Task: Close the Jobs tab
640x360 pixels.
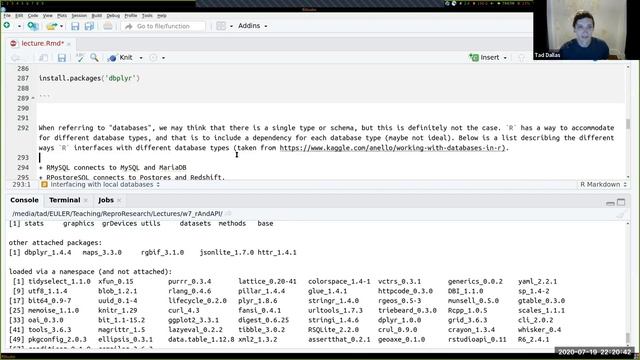Action: pyautogui.click(x=119, y=200)
